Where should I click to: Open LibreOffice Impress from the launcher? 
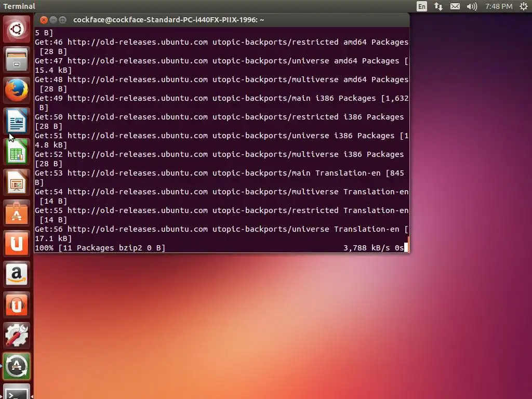pyautogui.click(x=16, y=182)
